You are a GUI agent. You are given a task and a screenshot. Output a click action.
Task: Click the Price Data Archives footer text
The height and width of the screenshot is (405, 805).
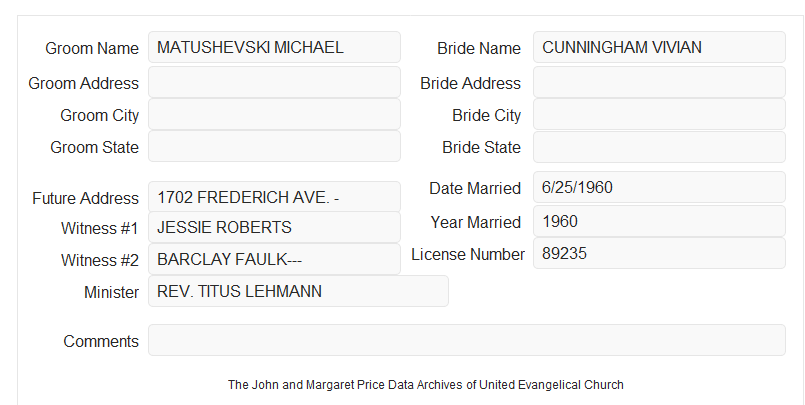(426, 385)
